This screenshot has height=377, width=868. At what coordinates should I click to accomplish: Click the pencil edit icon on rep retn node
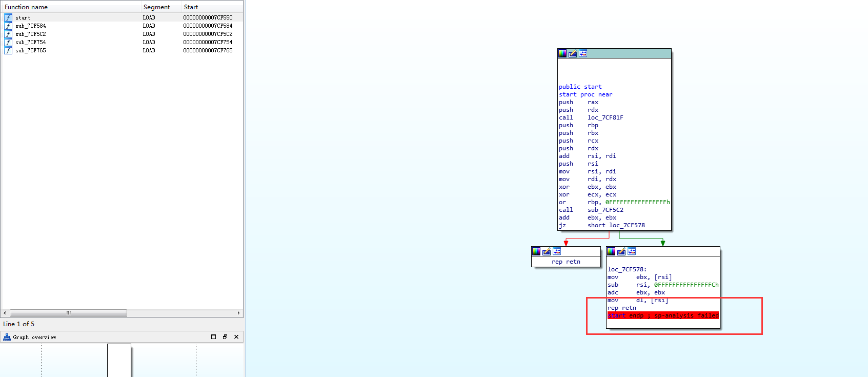547,251
